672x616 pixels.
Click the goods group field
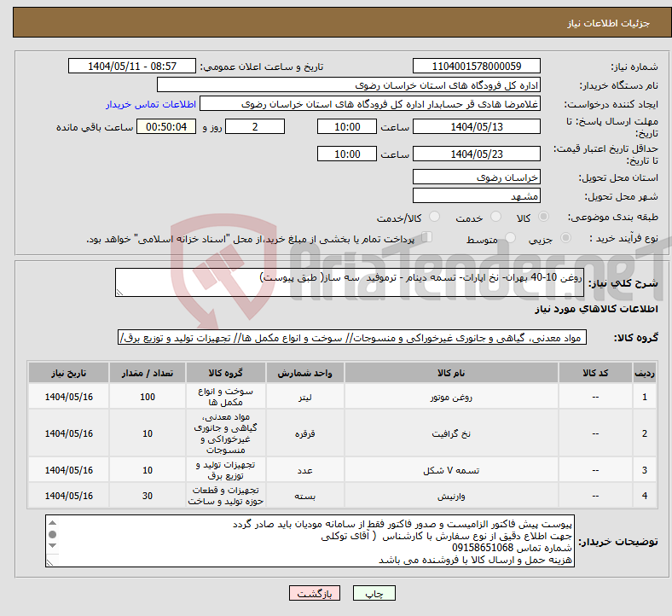tap(352, 337)
